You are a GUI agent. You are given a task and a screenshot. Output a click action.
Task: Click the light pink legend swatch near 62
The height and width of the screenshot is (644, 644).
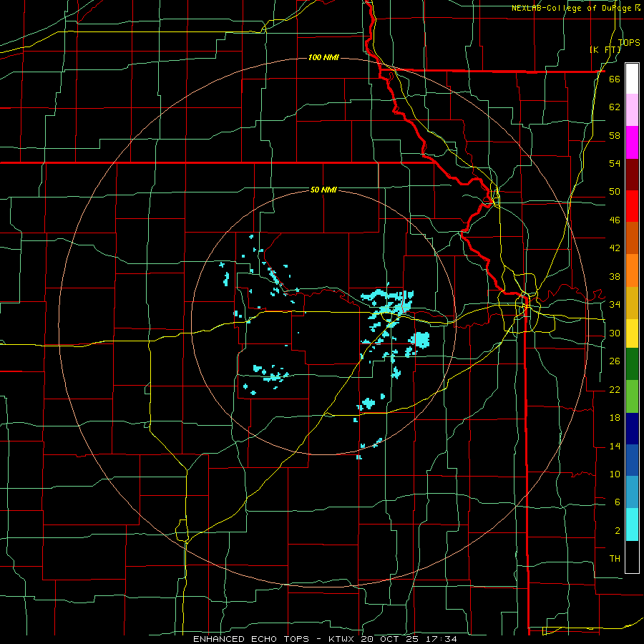click(632, 109)
